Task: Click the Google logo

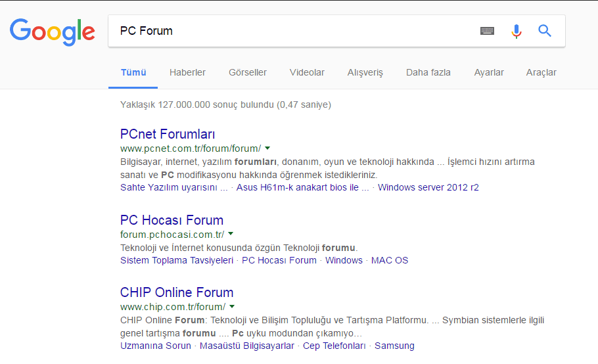Action: (53, 32)
